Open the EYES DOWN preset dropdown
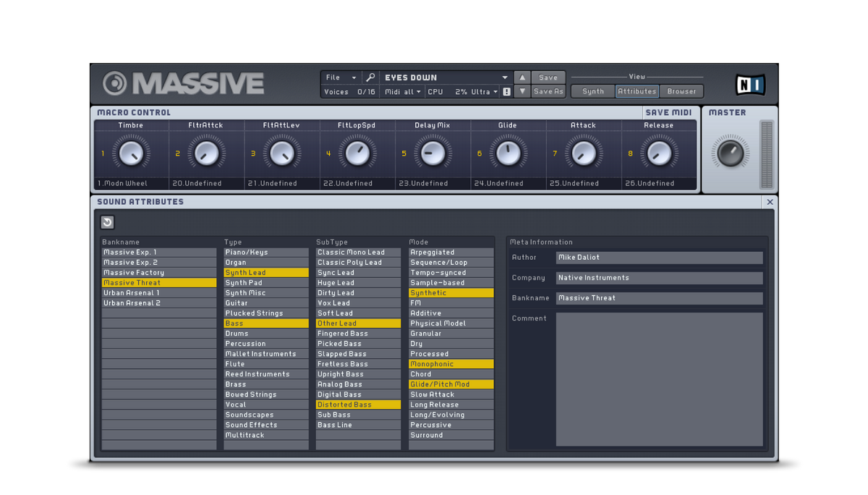Screen dimensions: 868x495 446,77
